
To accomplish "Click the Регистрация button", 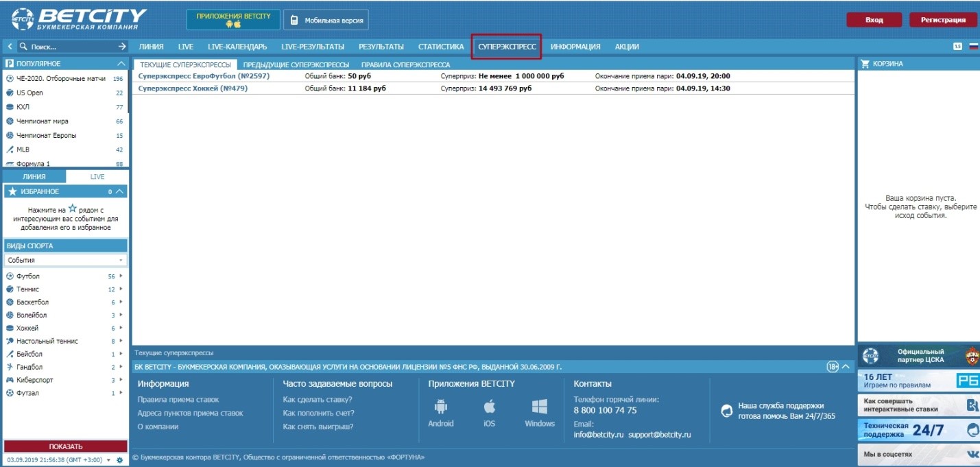I will pyautogui.click(x=943, y=20).
